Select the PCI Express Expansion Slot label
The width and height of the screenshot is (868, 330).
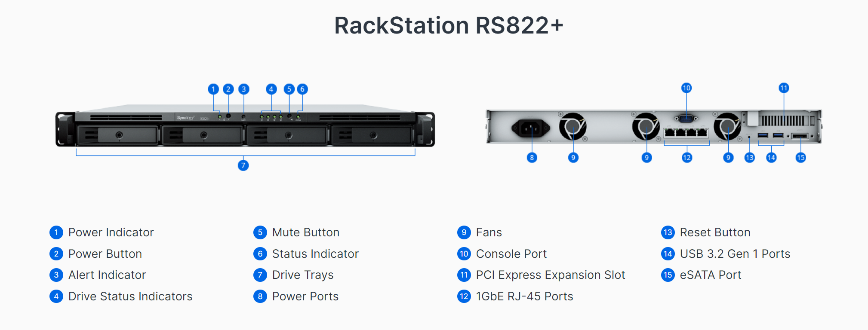coord(551,275)
